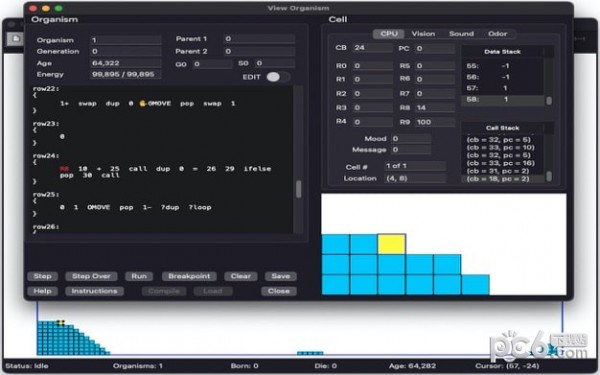The width and height of the screenshot is (600, 375).
Task: Open Help
Action: click(42, 291)
